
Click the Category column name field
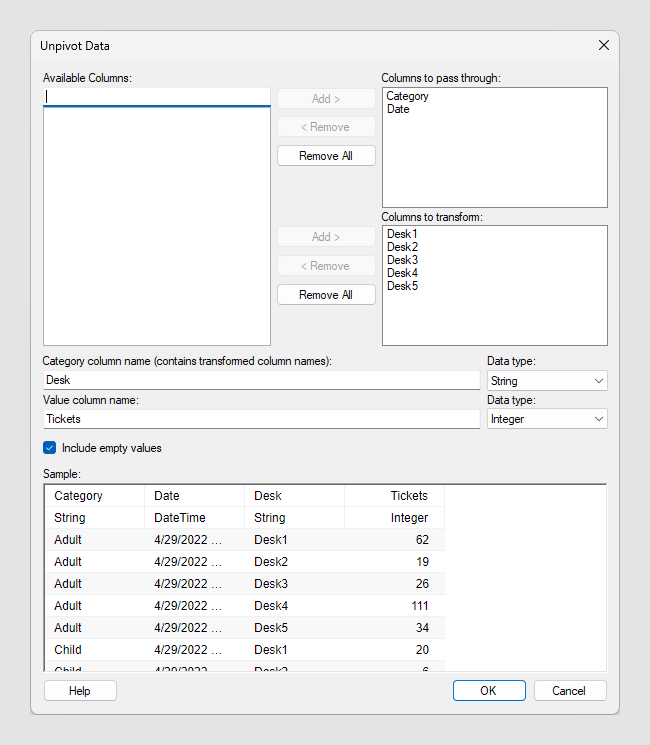pos(261,381)
